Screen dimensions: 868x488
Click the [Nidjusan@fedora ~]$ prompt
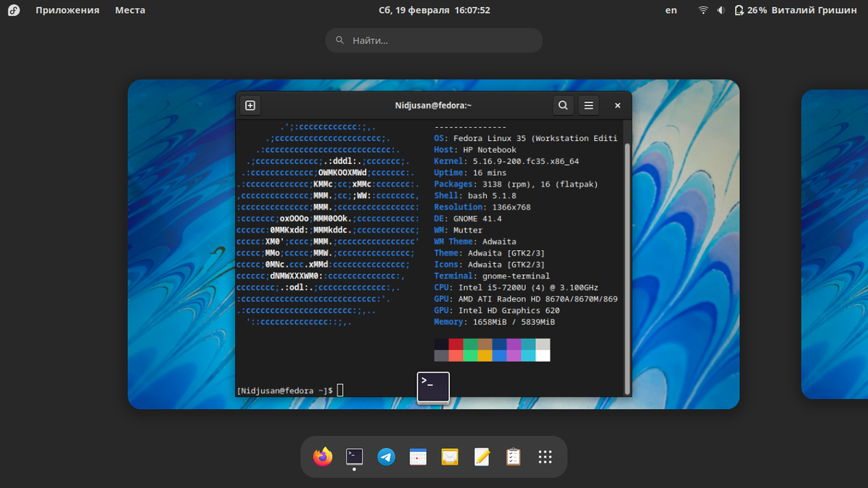[285, 390]
